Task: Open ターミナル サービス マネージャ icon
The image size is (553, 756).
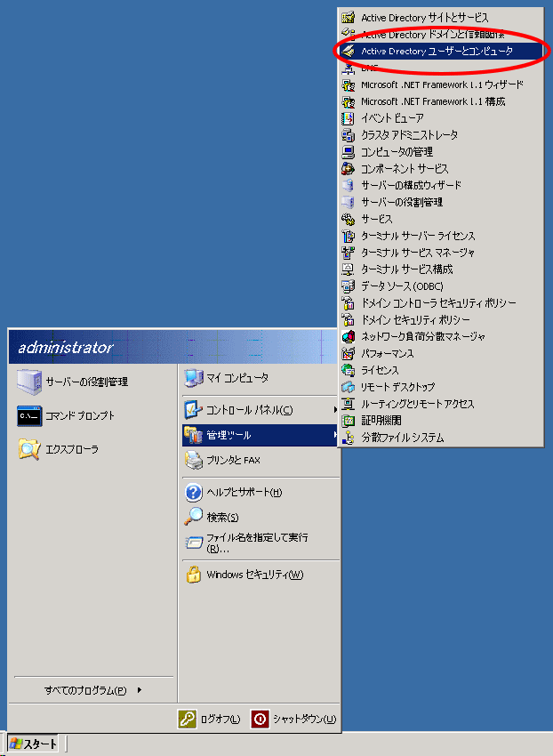Action: pyautogui.click(x=349, y=253)
